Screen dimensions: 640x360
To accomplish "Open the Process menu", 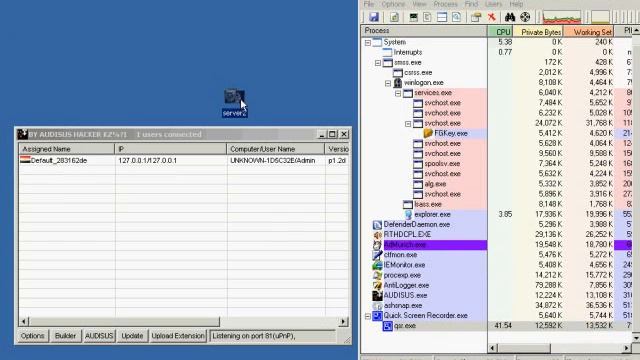I will tap(445, 4).
